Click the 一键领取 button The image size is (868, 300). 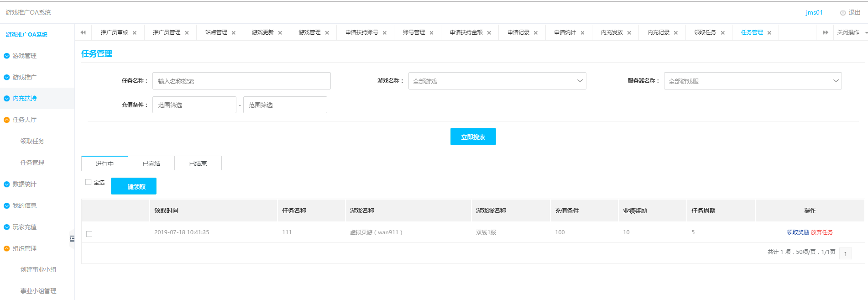[x=134, y=186]
